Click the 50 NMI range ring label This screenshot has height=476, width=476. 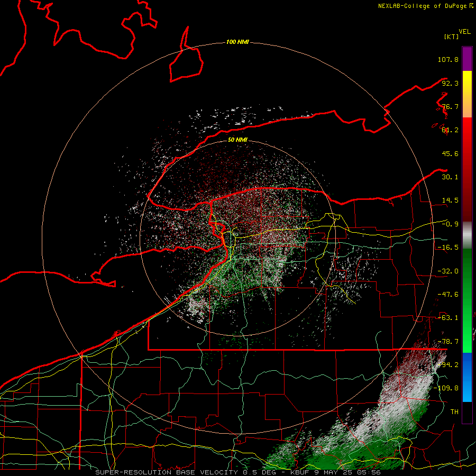coord(237,140)
